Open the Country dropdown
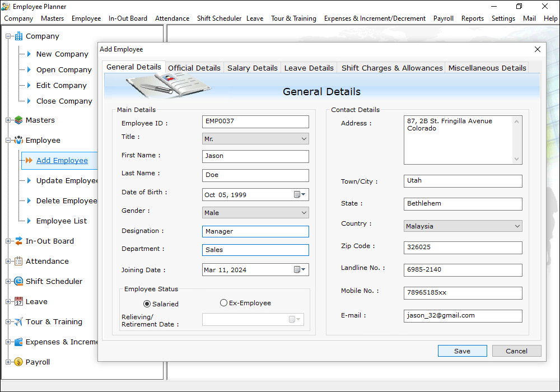This screenshot has width=560, height=392. [x=517, y=226]
